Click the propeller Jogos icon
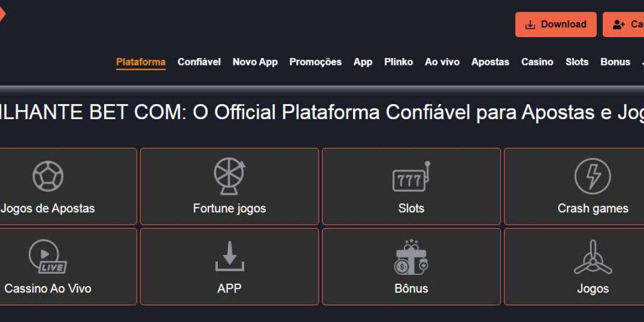The height and width of the screenshot is (322, 644). [x=593, y=257]
